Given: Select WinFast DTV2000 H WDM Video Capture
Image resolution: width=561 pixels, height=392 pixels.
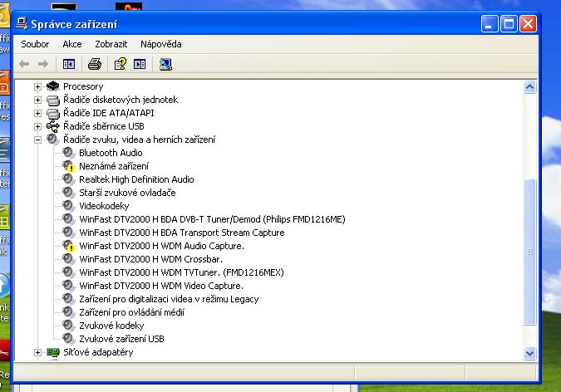Looking at the screenshot, I should (x=161, y=286).
